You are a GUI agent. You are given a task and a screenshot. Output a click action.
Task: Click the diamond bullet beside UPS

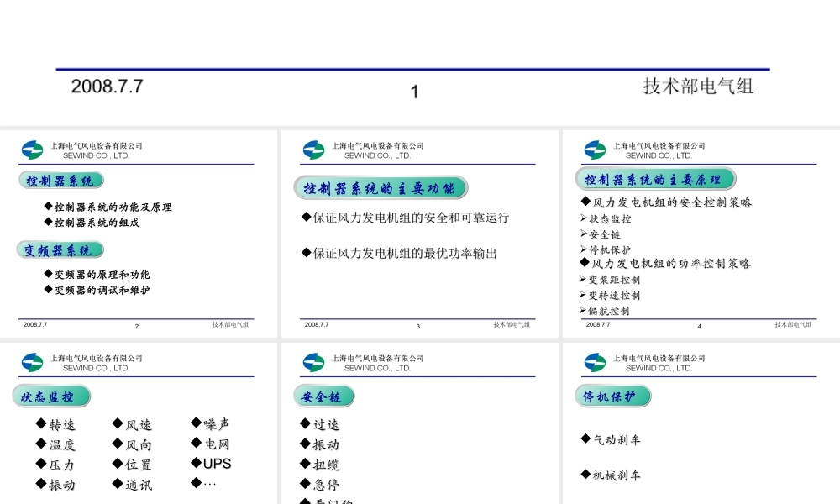tap(196, 463)
